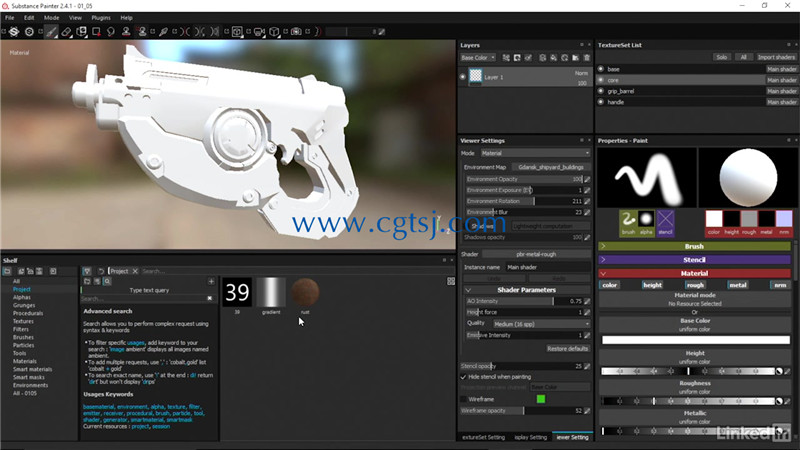Enable the Wireframe checkbox
The width and height of the screenshot is (800, 450).
(463, 399)
